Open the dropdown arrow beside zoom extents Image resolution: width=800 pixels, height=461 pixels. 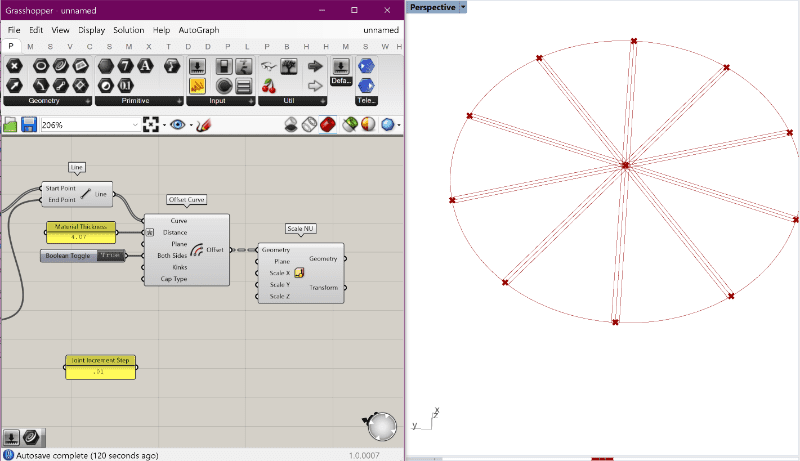point(164,125)
